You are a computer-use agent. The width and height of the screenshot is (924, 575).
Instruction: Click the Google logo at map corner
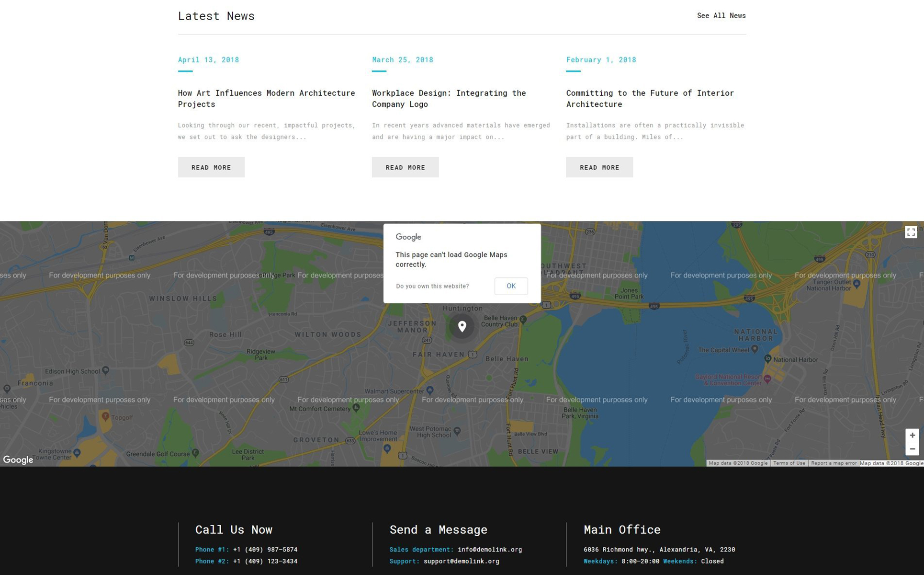coord(18,460)
